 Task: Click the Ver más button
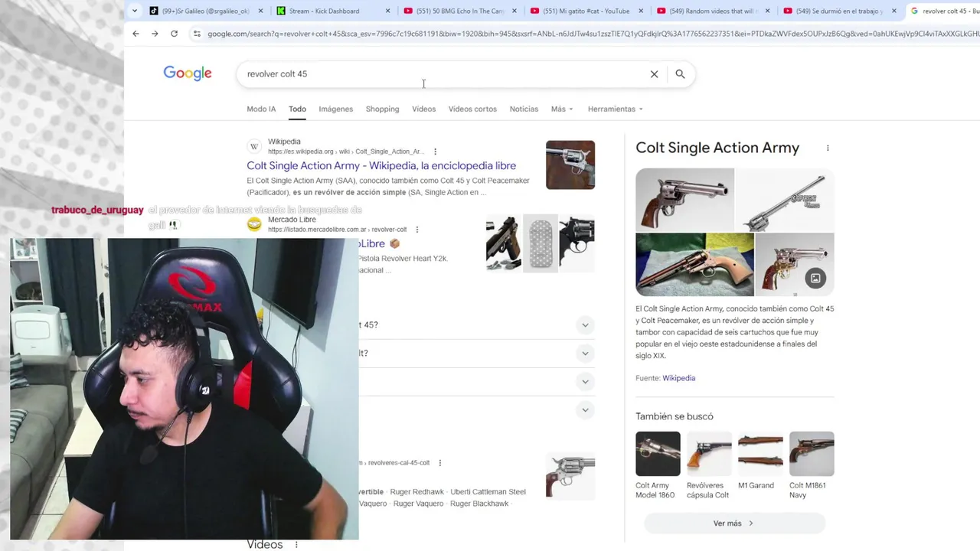(x=735, y=523)
